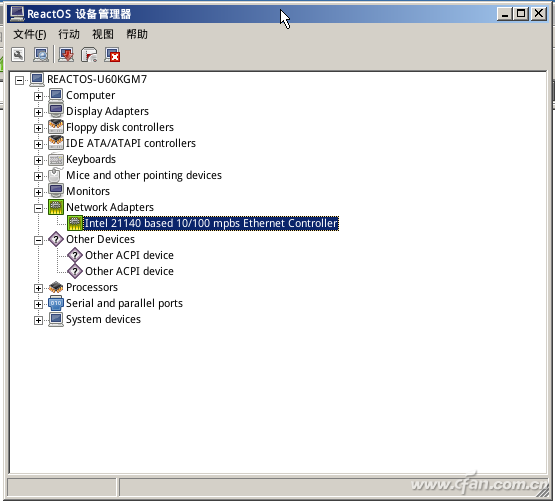Collapse the Network Adapters node
Image resolution: width=555 pixels, height=501 pixels.
[x=38, y=208]
